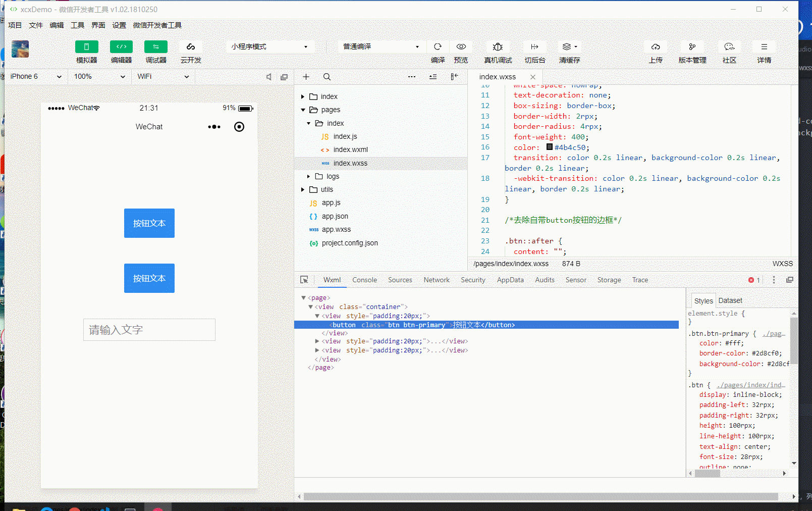Open the iPhone 6 device dropdown
Screen dimensions: 812x511
pos(36,77)
